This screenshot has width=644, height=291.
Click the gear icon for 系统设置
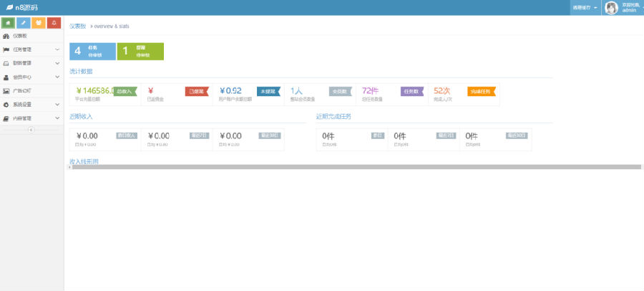(6, 105)
